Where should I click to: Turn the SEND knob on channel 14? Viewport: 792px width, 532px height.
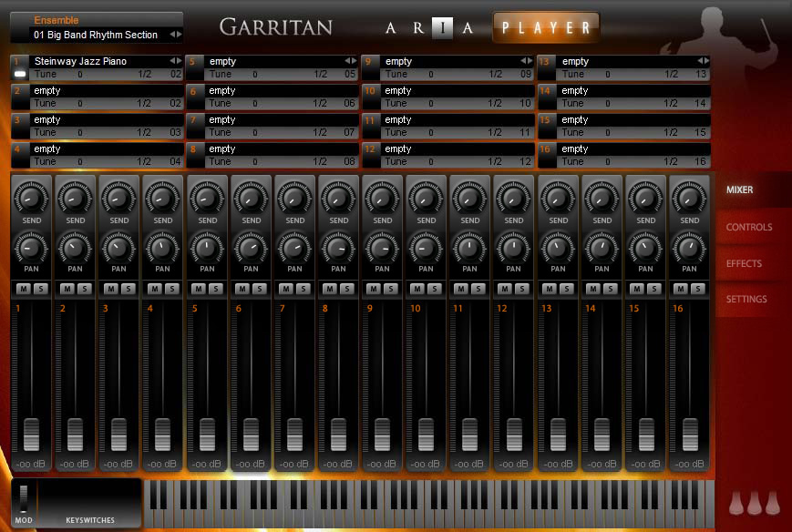point(602,198)
